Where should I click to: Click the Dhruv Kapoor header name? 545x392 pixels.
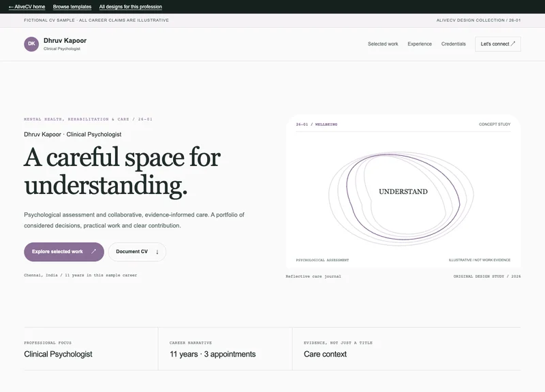tap(65, 40)
